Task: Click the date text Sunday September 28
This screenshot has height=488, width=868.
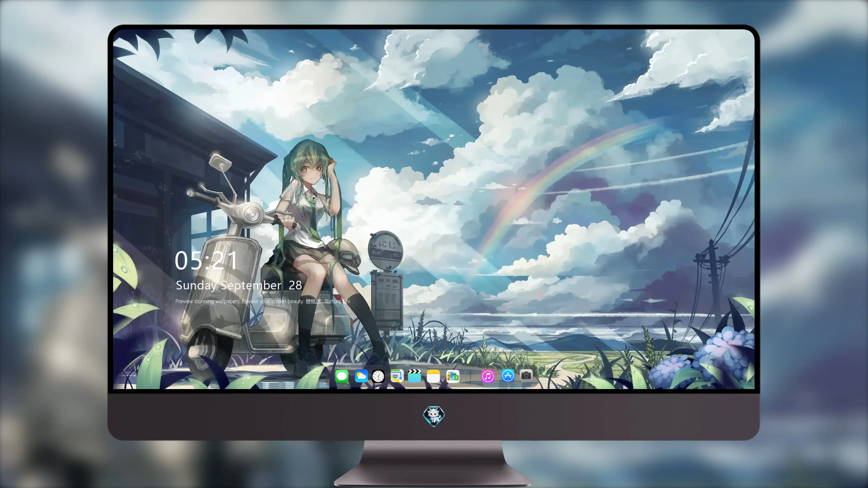Action: tap(239, 285)
